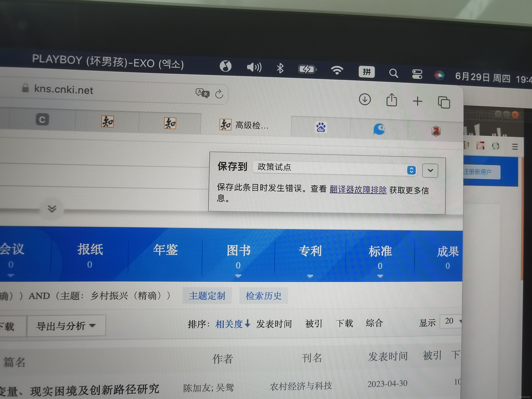Open author 陈加友 link
Image resolution: width=532 pixels, height=399 pixels.
(x=197, y=388)
